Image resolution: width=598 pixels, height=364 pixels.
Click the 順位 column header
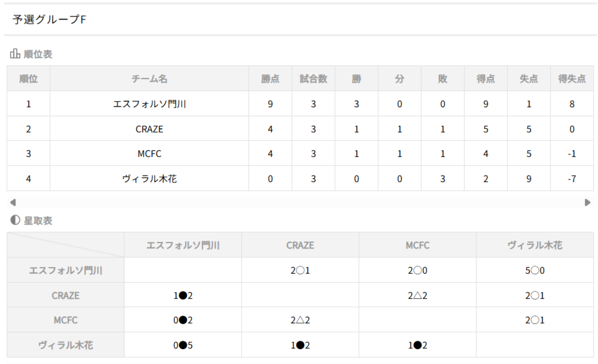click(x=28, y=78)
